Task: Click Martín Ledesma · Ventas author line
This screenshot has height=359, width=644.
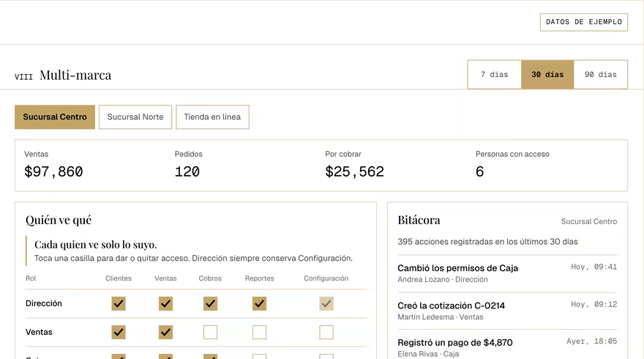Action: tap(441, 317)
